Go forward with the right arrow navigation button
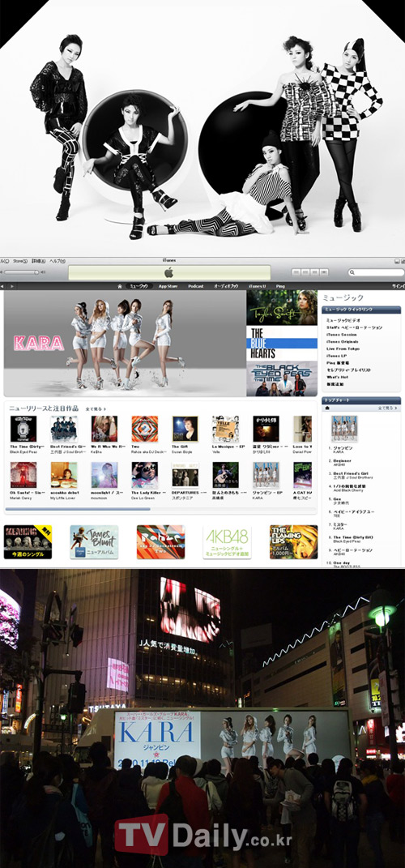Image resolution: width=405 pixels, height=868 pixels. [10, 286]
